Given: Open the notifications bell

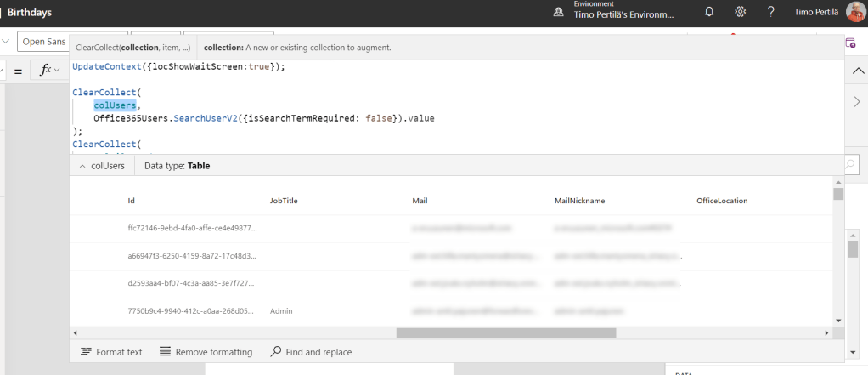Looking at the screenshot, I should (709, 12).
